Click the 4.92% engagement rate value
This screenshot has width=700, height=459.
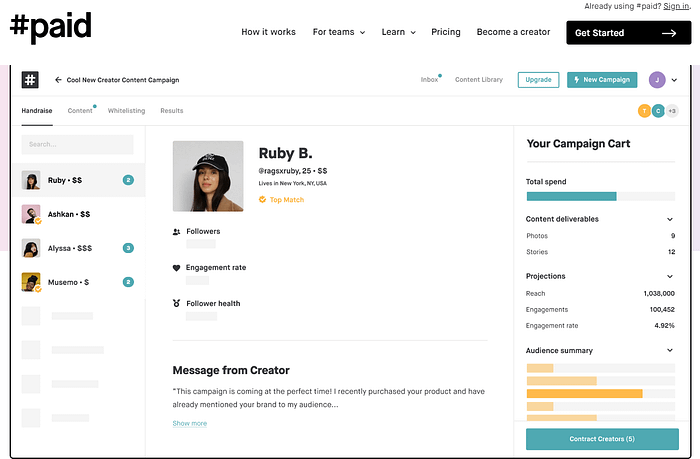664,325
